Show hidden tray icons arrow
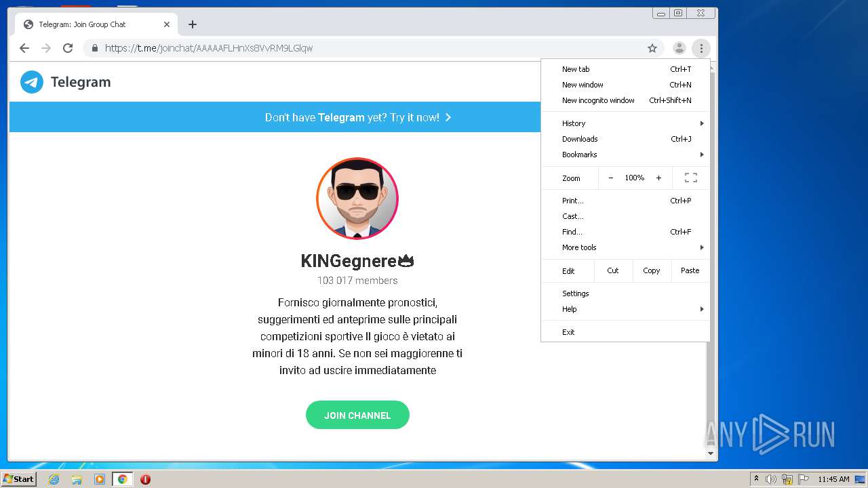 coord(756,479)
